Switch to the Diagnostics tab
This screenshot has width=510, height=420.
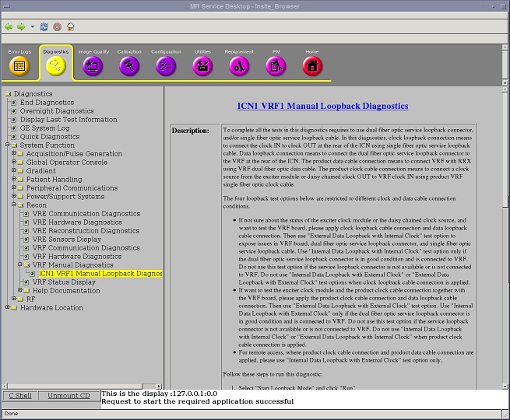(56, 66)
